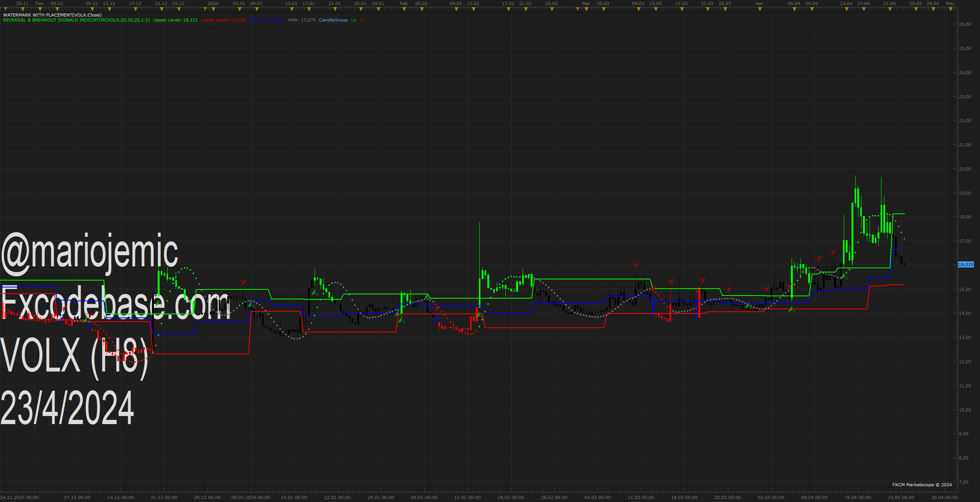Image resolution: width=980 pixels, height=502 pixels.
Task: Click the 13,00 price axis label
Action: tap(965, 337)
